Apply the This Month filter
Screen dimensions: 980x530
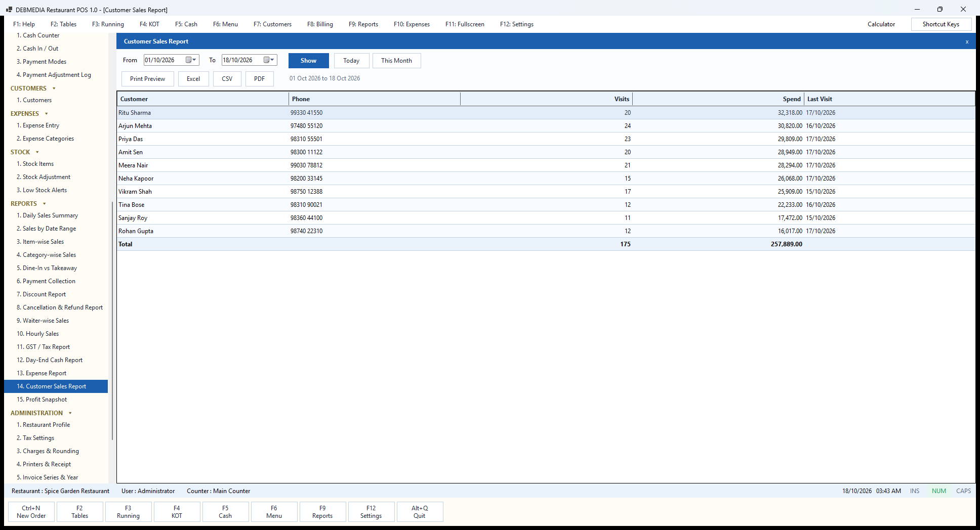(x=396, y=61)
